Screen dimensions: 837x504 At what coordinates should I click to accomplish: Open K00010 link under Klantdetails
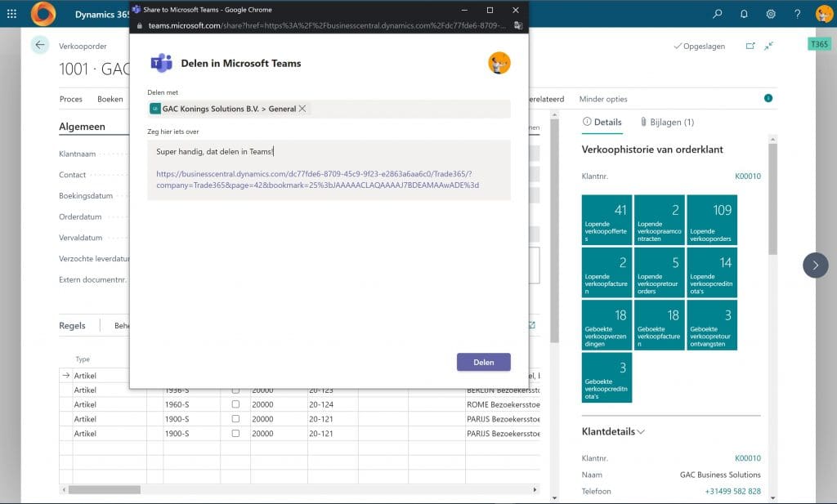[x=748, y=458]
